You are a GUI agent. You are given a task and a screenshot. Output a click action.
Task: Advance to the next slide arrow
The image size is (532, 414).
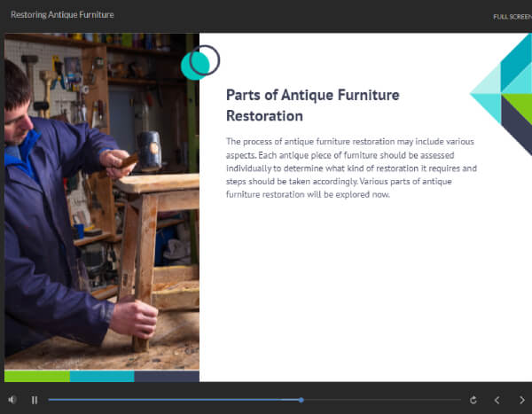[521, 400]
